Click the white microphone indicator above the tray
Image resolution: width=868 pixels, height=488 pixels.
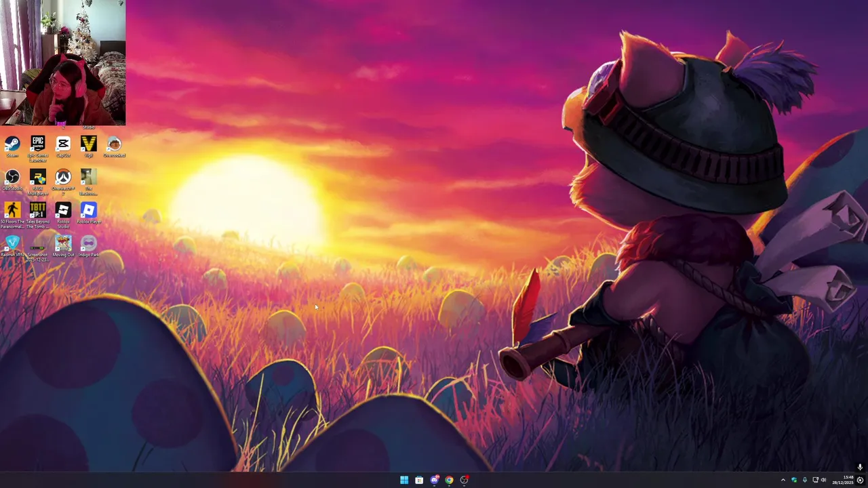click(x=859, y=467)
